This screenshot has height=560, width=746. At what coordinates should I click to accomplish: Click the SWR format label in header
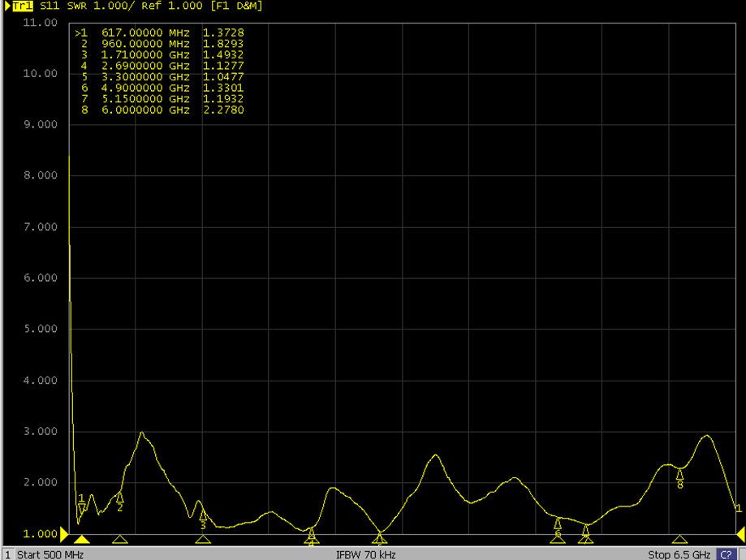point(77,6)
